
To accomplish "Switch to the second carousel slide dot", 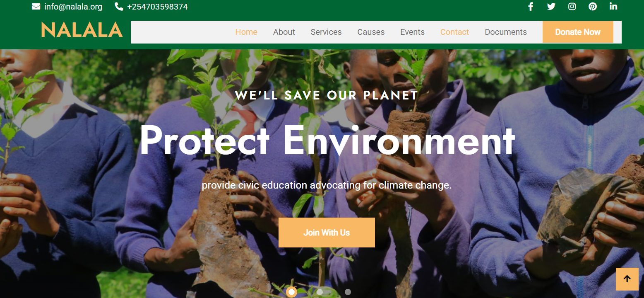I will 320,292.
